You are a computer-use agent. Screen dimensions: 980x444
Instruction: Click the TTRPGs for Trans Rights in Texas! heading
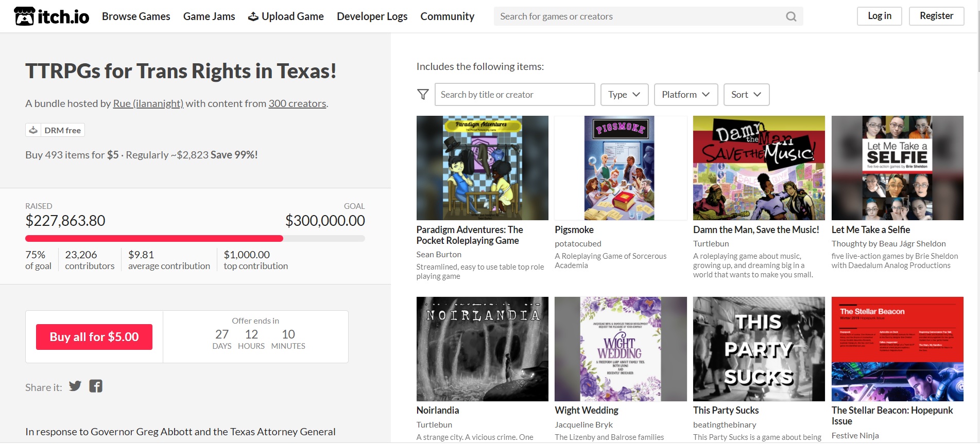click(x=181, y=71)
